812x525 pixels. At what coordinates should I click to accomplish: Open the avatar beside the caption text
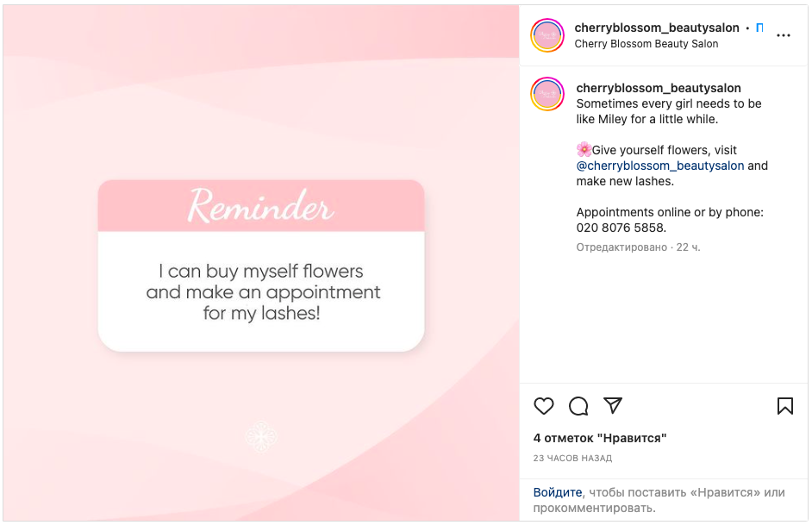(x=547, y=94)
